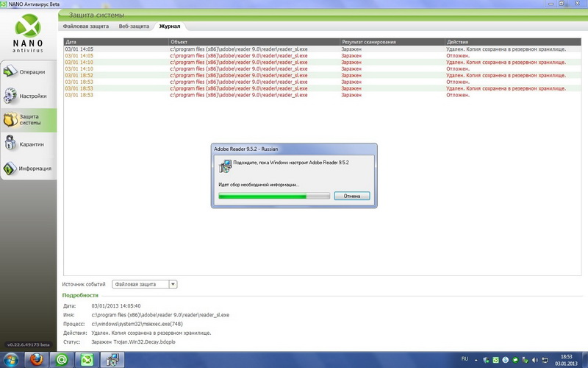Screen dimensions: 588x368
Task: Launch Firefox from the taskbar
Action: pos(35,359)
